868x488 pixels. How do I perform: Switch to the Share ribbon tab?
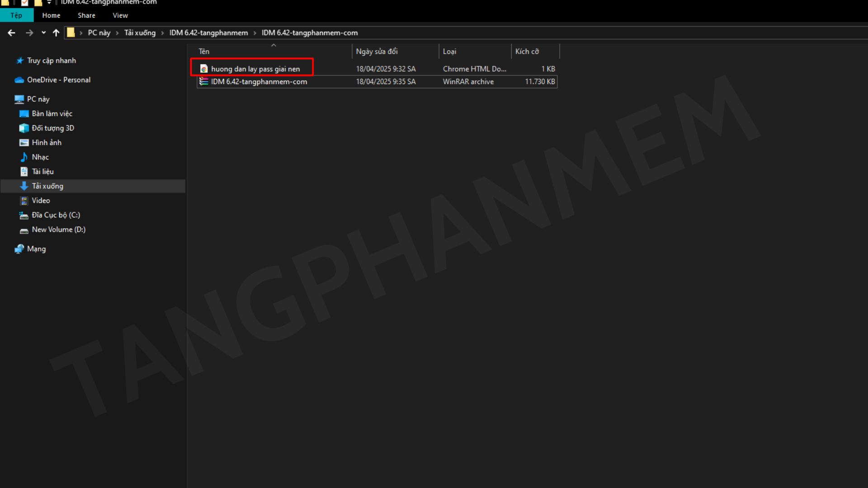point(86,15)
